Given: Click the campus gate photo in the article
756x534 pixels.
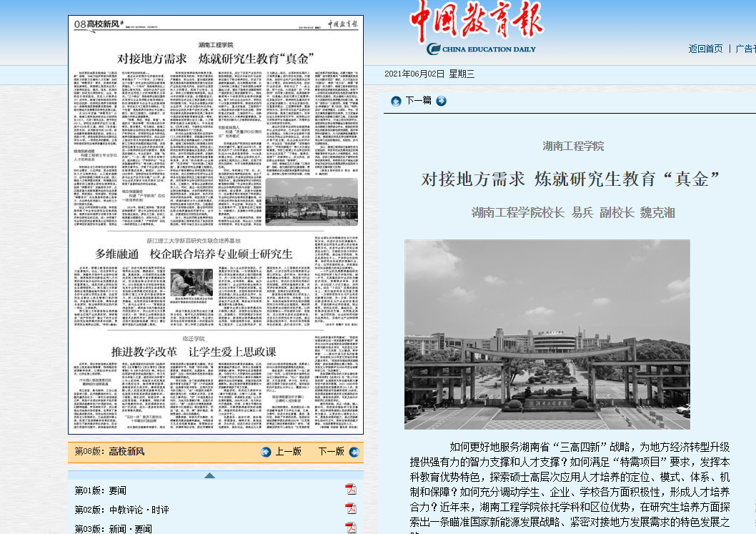Looking at the screenshot, I should [x=547, y=334].
